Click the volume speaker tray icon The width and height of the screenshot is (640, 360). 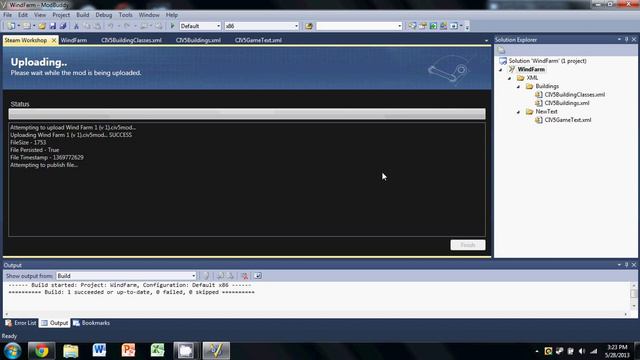(x=582, y=351)
